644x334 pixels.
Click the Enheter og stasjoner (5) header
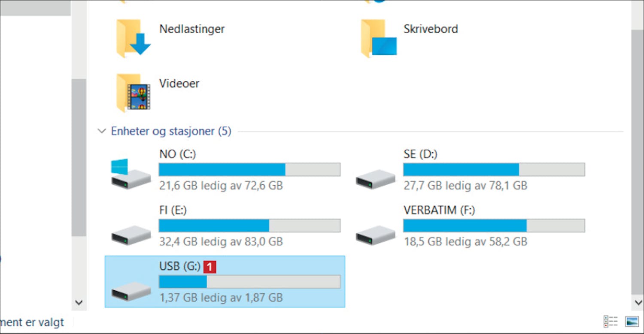point(171,131)
